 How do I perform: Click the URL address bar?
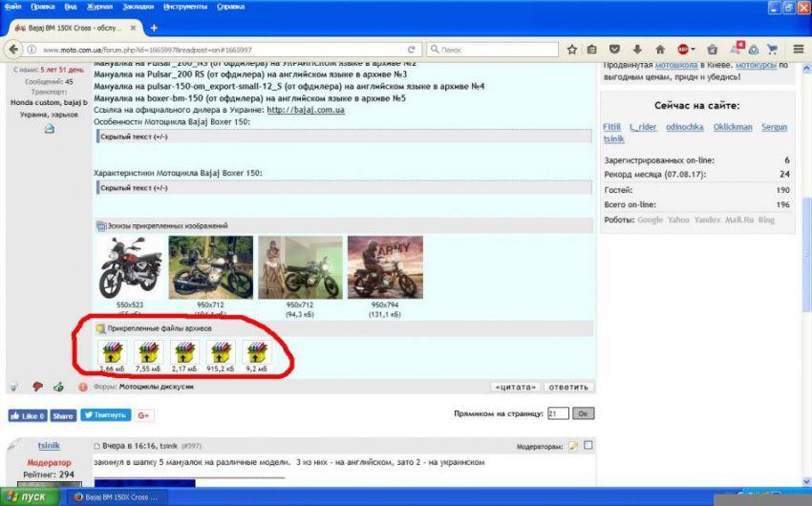tap(223, 50)
